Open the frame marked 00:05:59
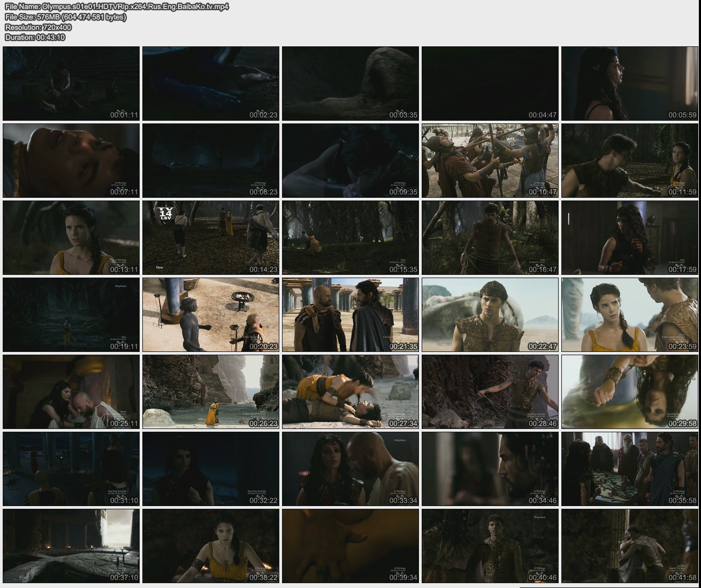Screen dimensions: 701x588 (x=629, y=84)
